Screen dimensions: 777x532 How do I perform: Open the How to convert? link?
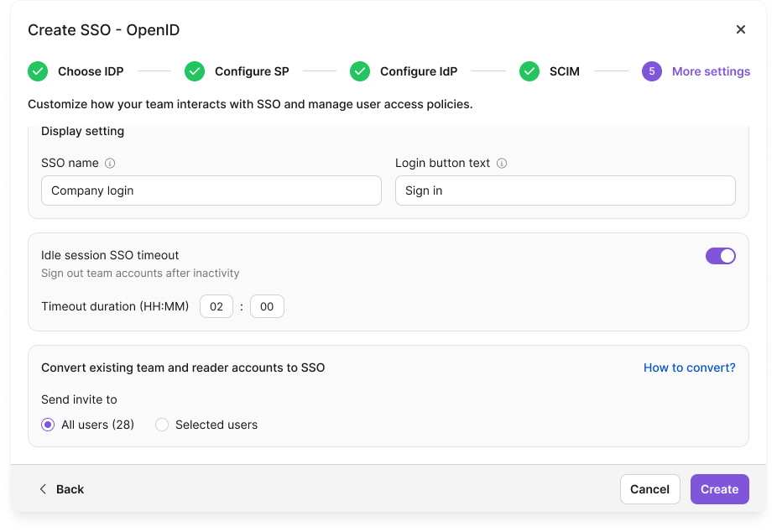[x=689, y=368]
